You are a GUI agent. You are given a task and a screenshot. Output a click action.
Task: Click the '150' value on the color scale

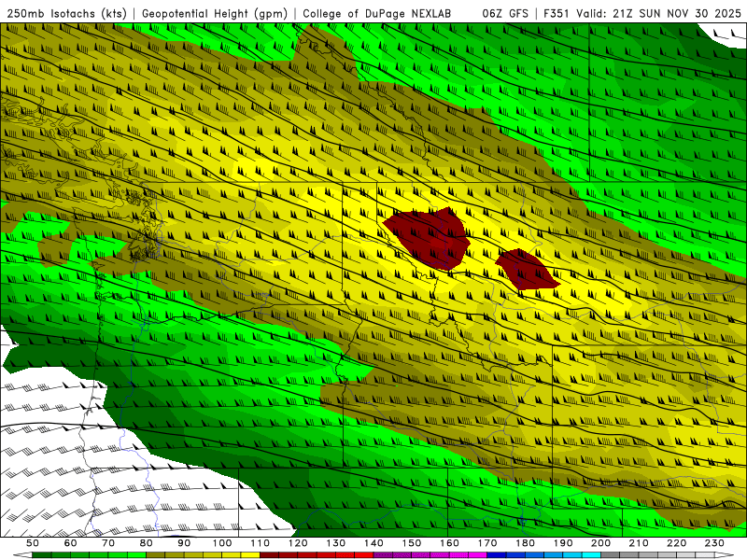click(412, 543)
